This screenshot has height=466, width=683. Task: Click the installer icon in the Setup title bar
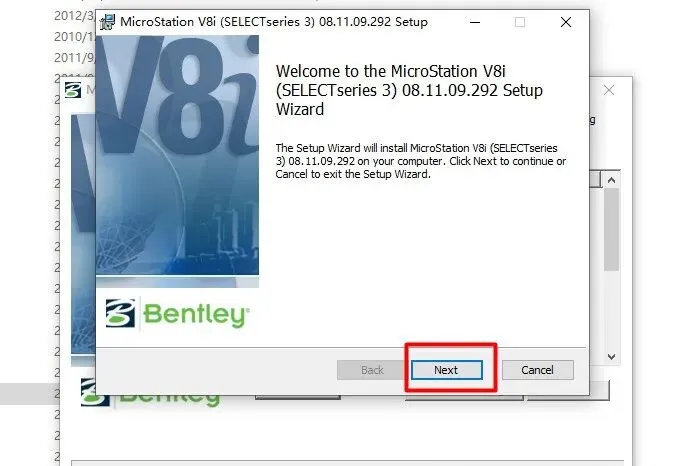click(x=107, y=22)
